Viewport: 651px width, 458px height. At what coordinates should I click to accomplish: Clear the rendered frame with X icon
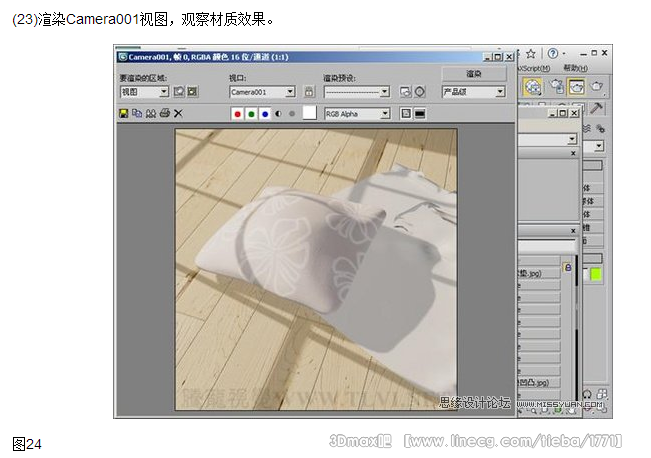pyautogui.click(x=178, y=113)
